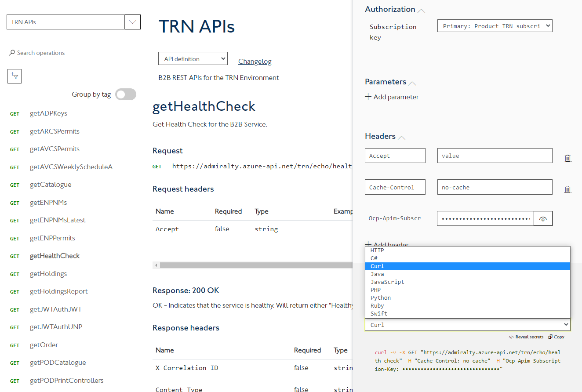Open the Changelog link

255,62
